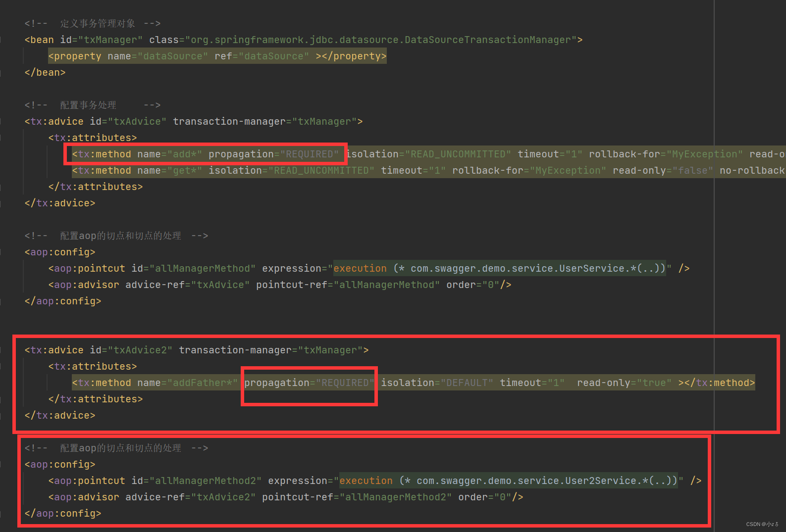Click the DataSourceTransactionManager class name
The width and height of the screenshot is (786, 532).
tap(488, 40)
